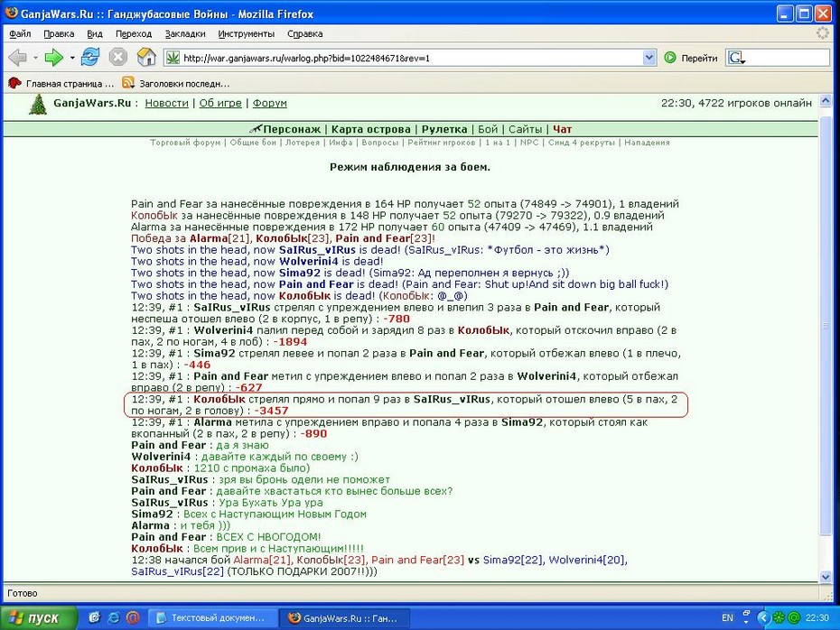
Task: Open the Закладки menu
Action: [185, 33]
